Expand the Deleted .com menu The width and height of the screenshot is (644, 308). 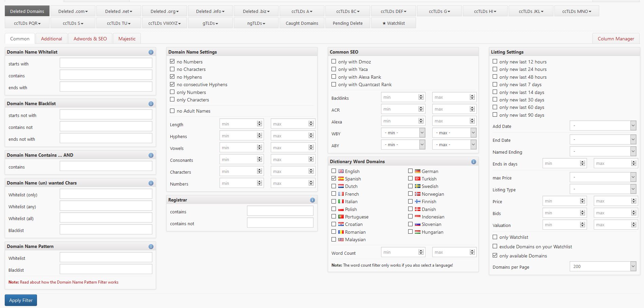[73, 11]
